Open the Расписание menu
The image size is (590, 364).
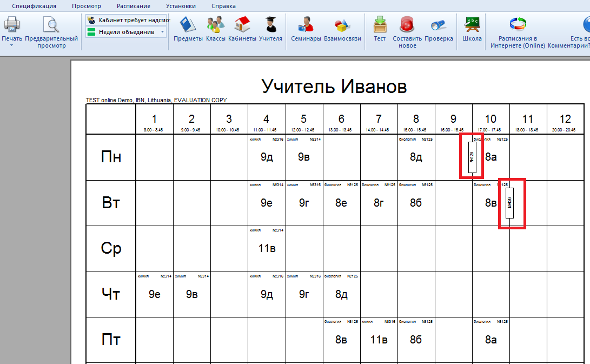click(133, 6)
